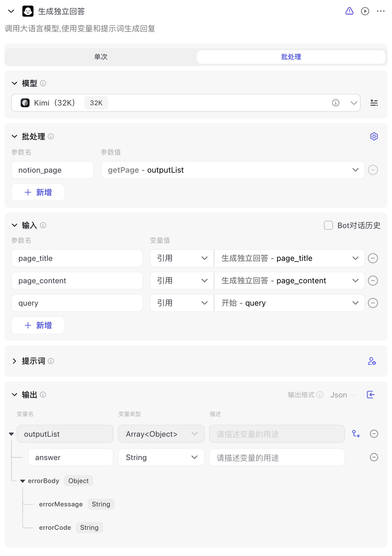392x556 pixels.
Task: Click 新增 button under batch parameters
Action: coord(38,192)
